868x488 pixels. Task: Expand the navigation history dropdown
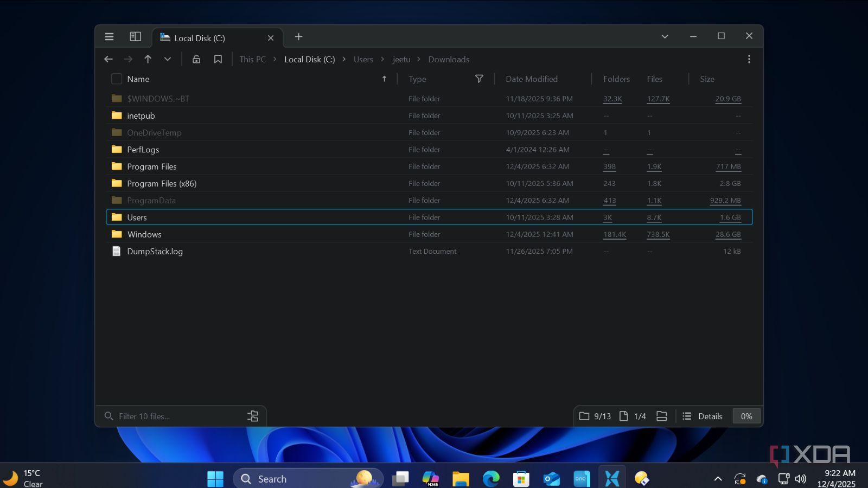pos(168,59)
